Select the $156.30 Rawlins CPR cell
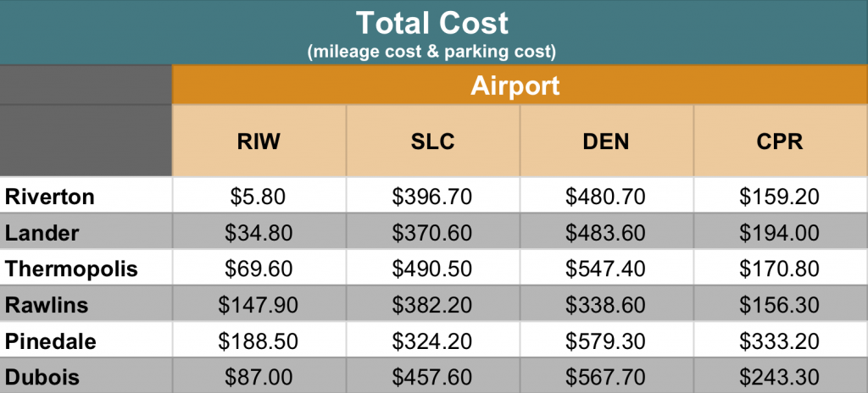The width and height of the screenshot is (868, 393). (x=781, y=304)
